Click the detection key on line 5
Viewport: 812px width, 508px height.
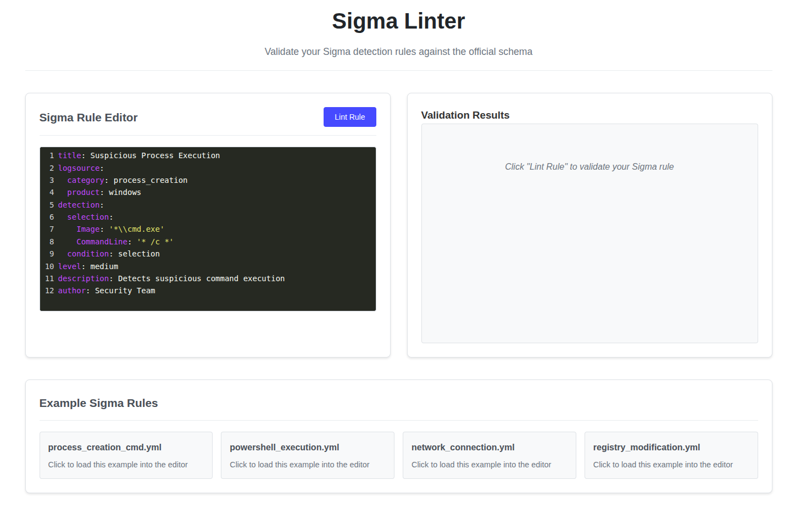79,205
